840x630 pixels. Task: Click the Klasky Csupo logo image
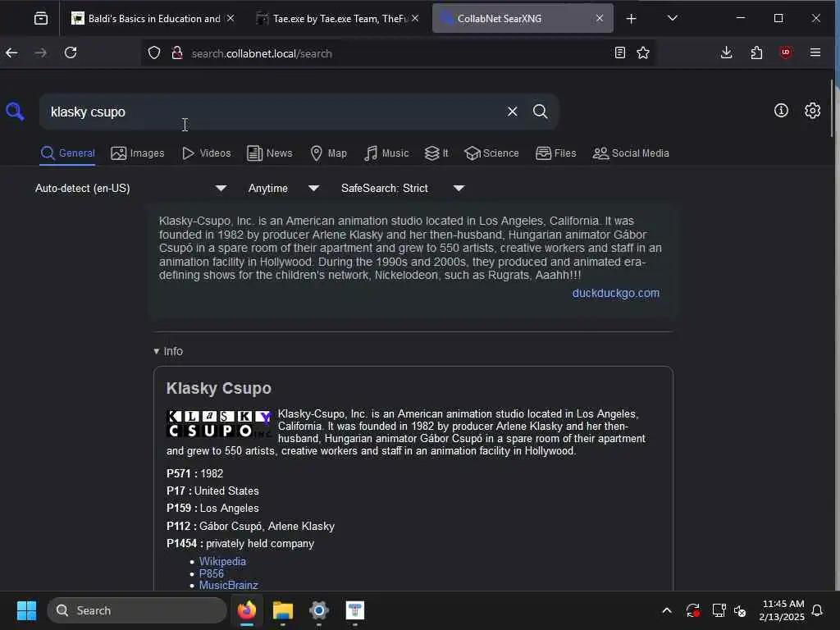(219, 424)
